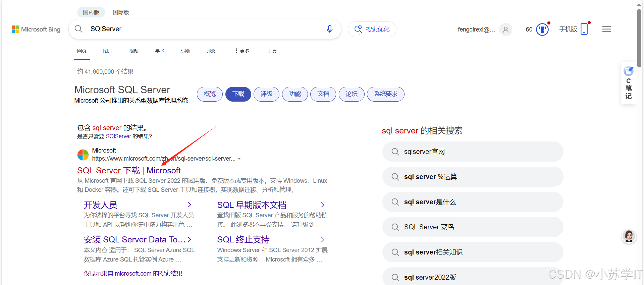
Task: Click the Microsoft favicon next to result
Action: click(83, 155)
